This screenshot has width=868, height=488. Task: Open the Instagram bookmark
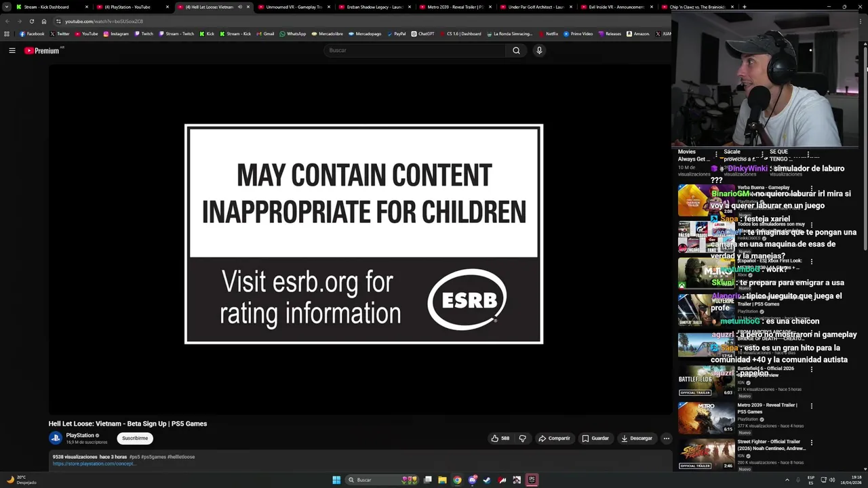click(x=116, y=34)
